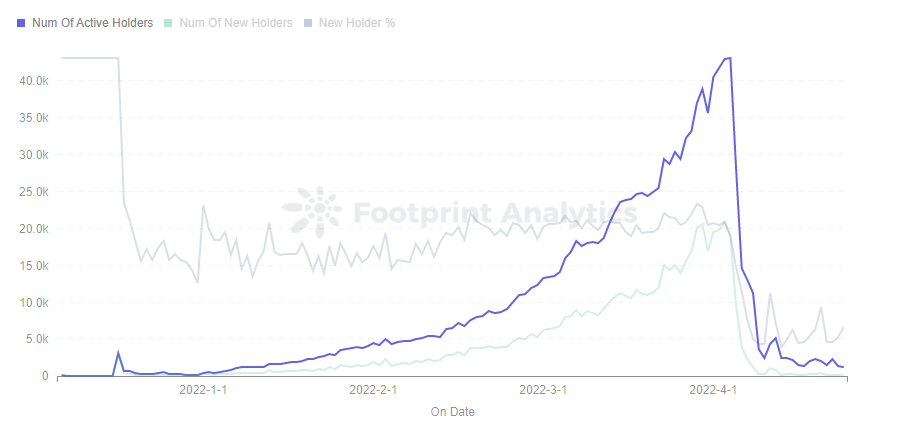Click the 40.0k y-axis label
The height and width of the screenshot is (427, 907).
(34, 81)
